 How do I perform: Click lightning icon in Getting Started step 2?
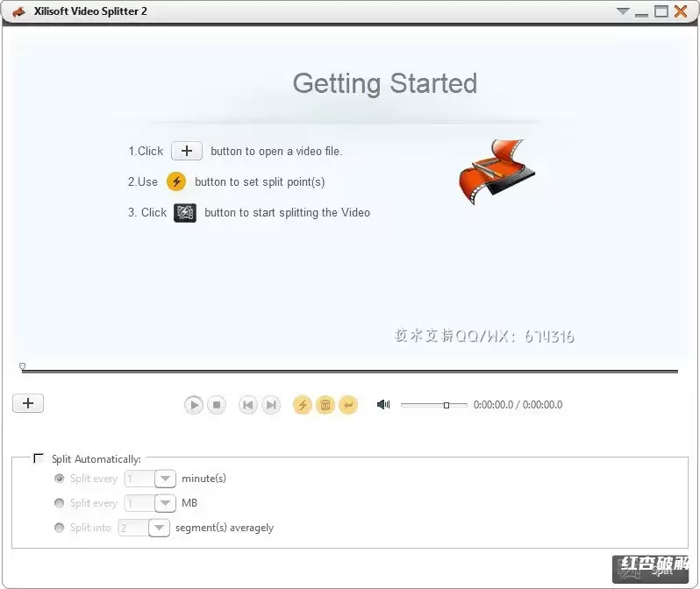point(176,181)
